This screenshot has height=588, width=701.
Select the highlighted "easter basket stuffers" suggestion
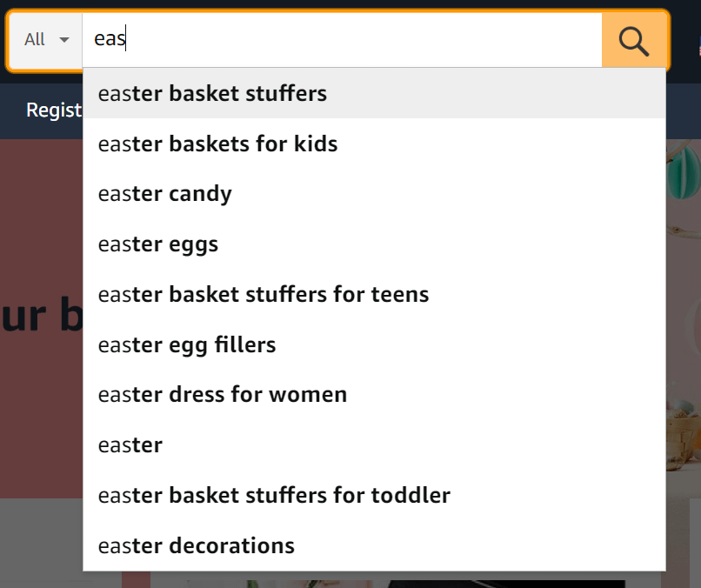(212, 93)
